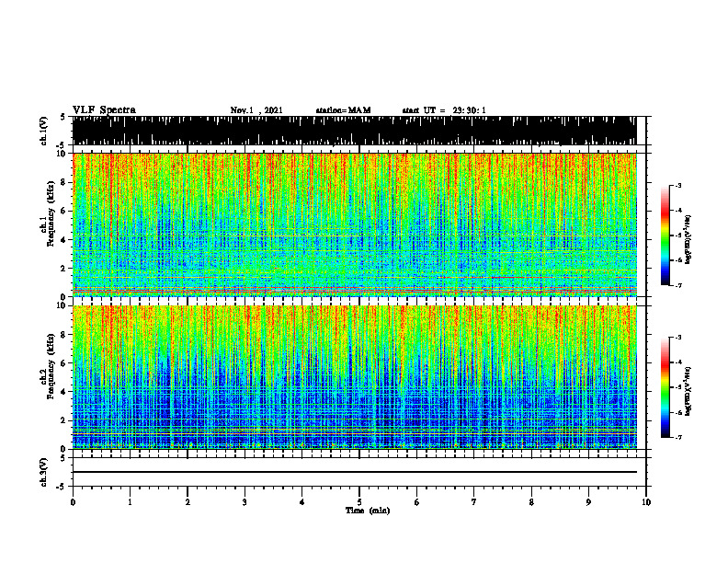The height and width of the screenshot is (563, 728).
Task: Click the '-7' label on ch.2 color scale
Action: coord(677,437)
